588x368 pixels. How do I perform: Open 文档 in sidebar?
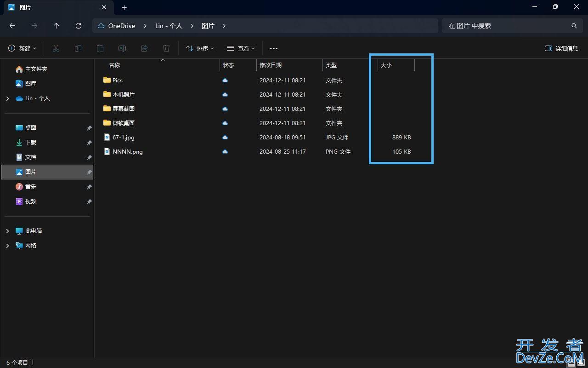click(31, 157)
